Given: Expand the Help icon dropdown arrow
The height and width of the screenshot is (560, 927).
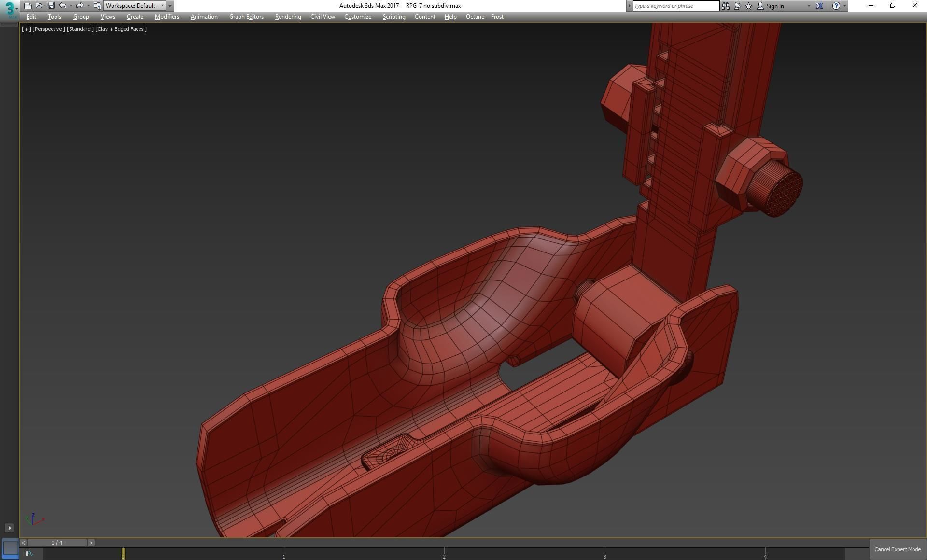Looking at the screenshot, I should tap(844, 6).
